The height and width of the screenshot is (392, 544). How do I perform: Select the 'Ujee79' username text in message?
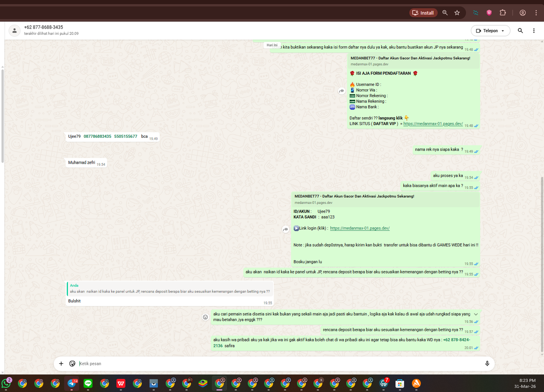tap(74, 136)
